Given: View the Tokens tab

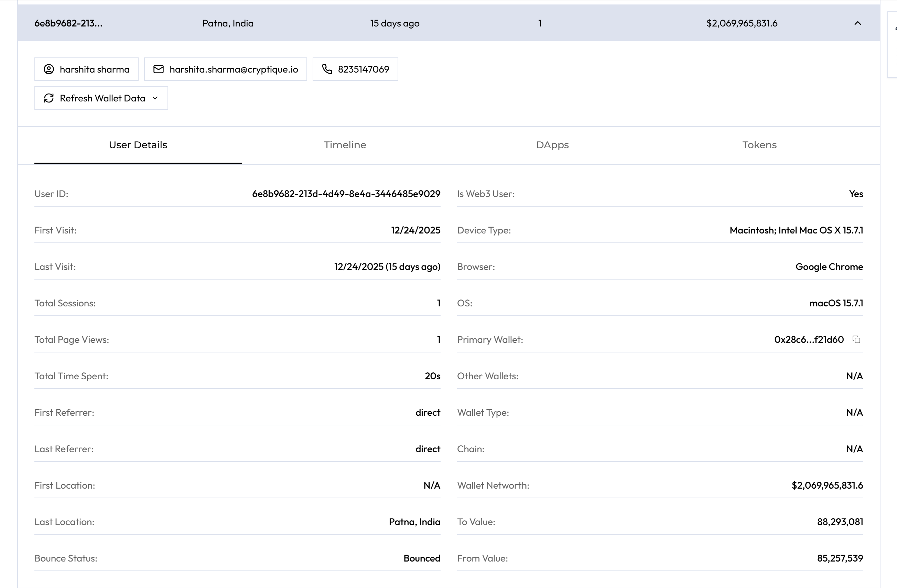Looking at the screenshot, I should coord(759,145).
